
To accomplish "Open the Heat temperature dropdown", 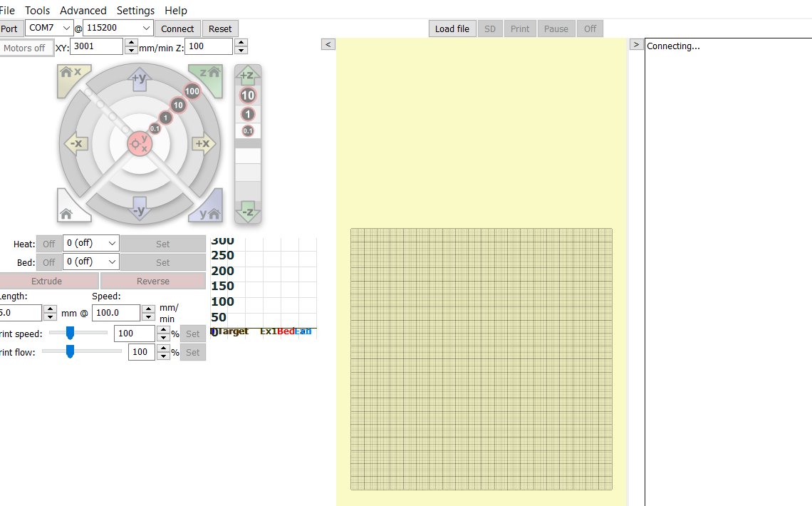I will [91, 243].
